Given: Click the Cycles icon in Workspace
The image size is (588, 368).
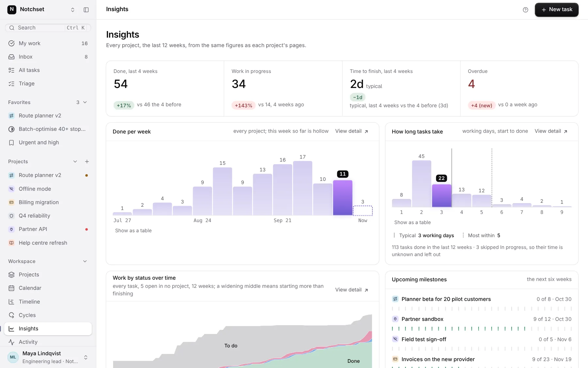Looking at the screenshot, I should pyautogui.click(x=11, y=315).
